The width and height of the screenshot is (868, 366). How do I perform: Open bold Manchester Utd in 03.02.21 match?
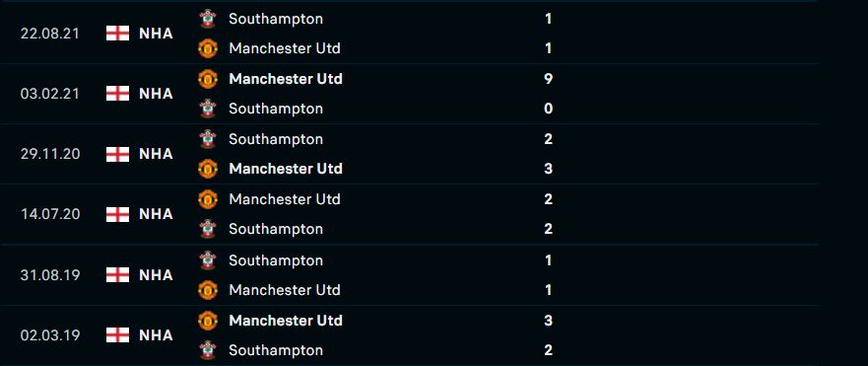point(286,79)
